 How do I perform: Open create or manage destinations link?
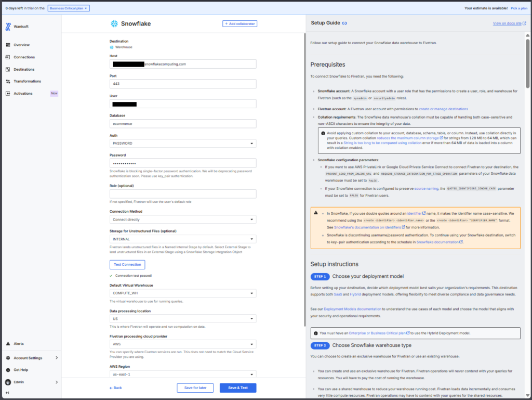443,109
